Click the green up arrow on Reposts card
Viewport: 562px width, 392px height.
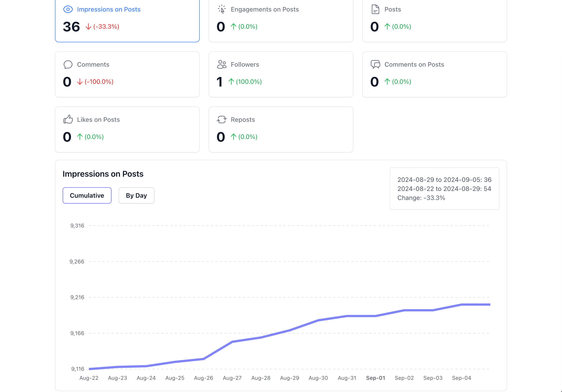pyautogui.click(x=233, y=137)
